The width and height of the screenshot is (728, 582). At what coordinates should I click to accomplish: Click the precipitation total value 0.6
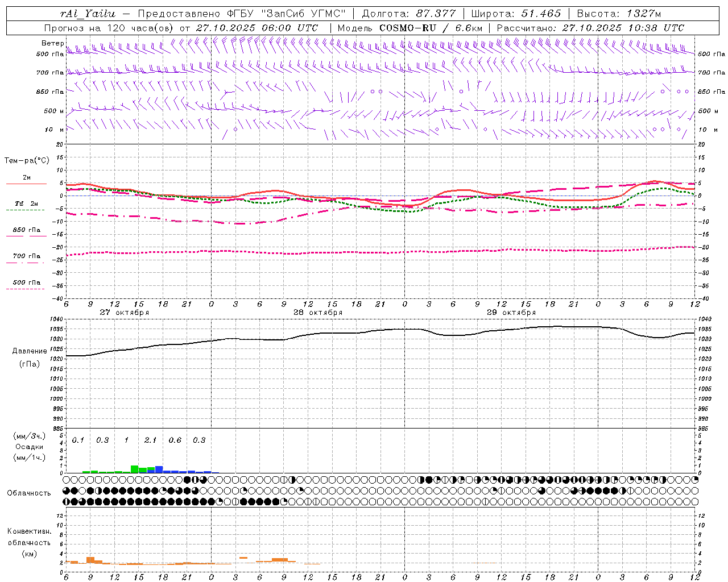click(x=175, y=440)
